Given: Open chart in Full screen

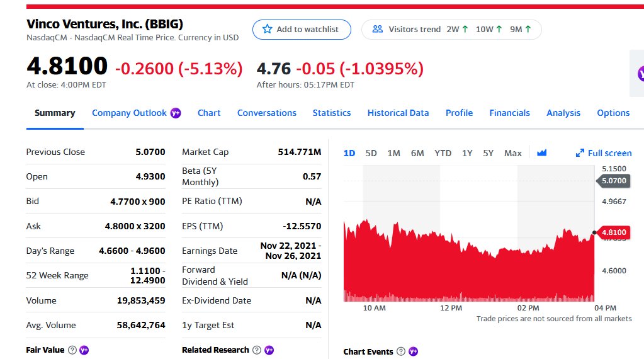Looking at the screenshot, I should click(604, 153).
